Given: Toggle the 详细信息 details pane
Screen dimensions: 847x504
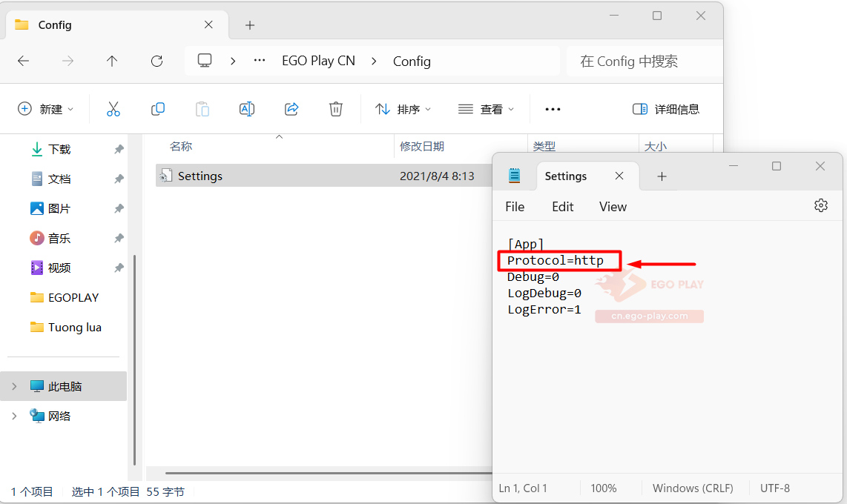Looking at the screenshot, I should pos(665,109).
